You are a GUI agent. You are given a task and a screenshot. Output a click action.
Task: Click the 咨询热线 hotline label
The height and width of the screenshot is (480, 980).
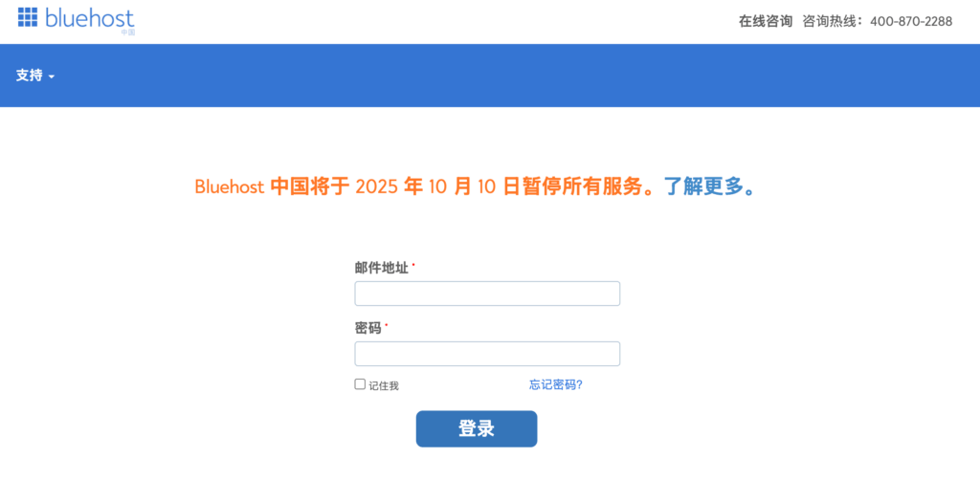831,21
